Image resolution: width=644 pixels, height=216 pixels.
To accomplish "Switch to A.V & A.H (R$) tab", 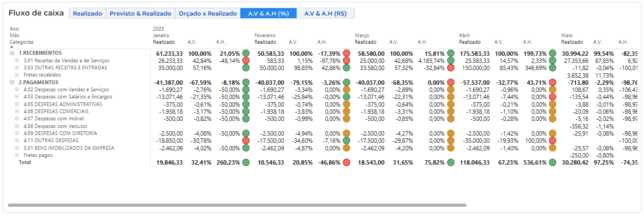I will pos(325,13).
